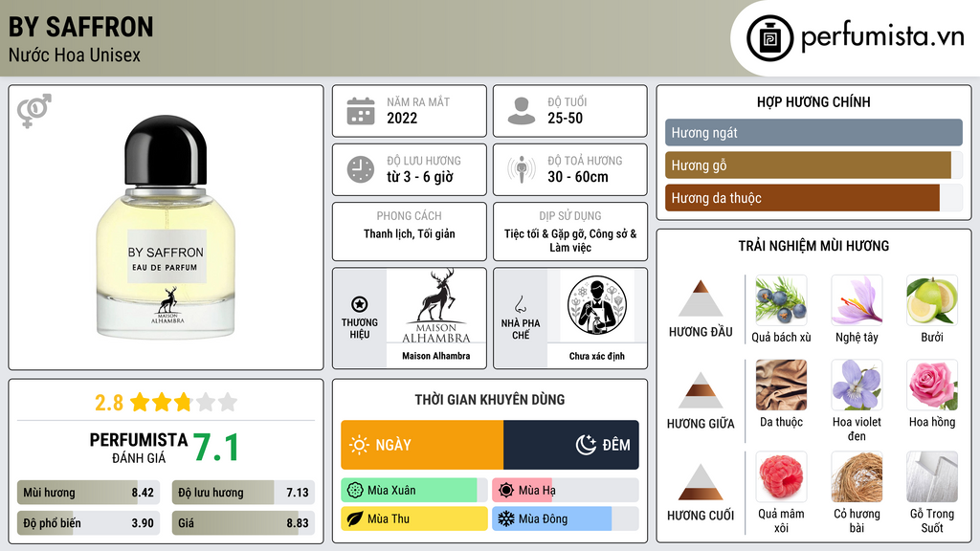Click the từ 3 - 6 giờ longevity value

tap(420, 177)
